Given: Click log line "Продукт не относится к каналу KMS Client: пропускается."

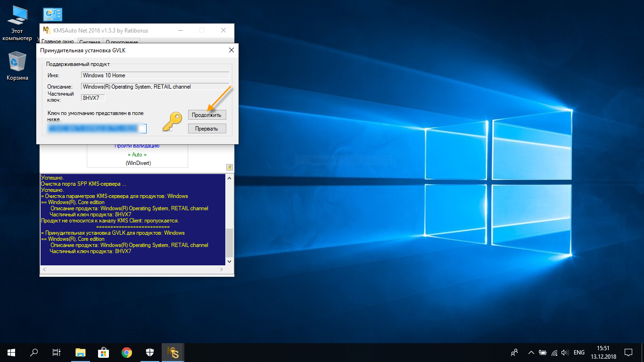Looking at the screenshot, I should tap(110, 221).
